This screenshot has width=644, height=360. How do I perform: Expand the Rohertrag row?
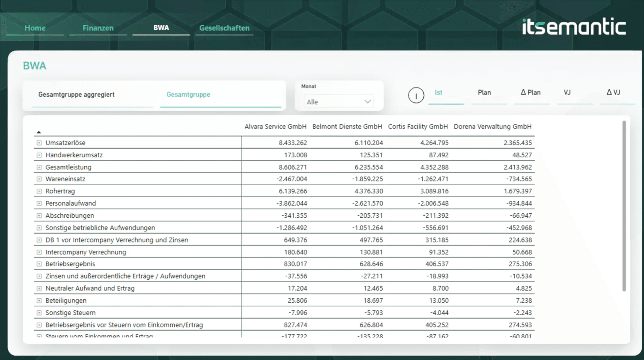pyautogui.click(x=39, y=191)
